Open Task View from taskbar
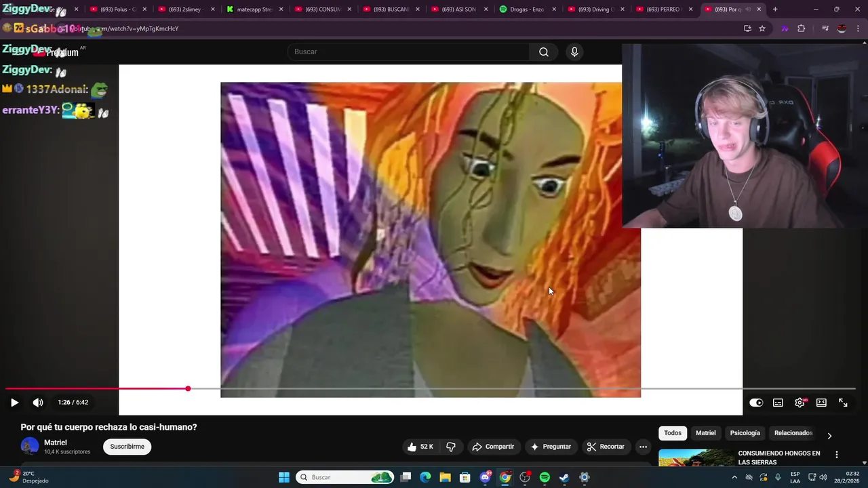Viewport: 868px width, 488px height. 406,477
